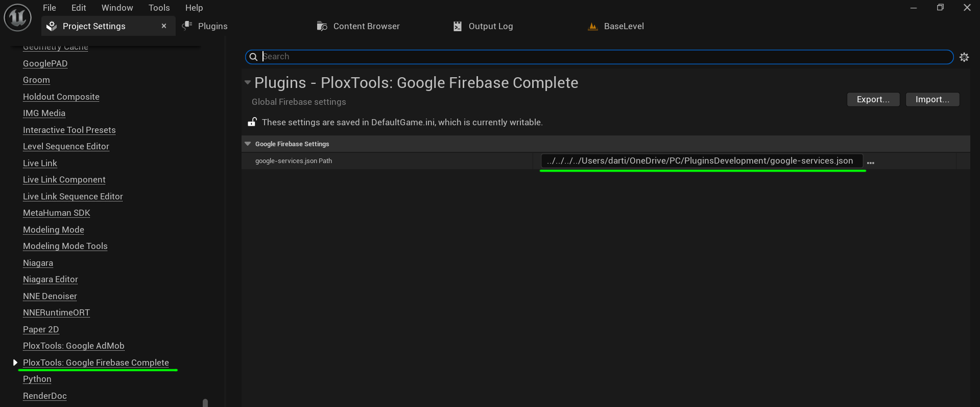Collapse the Google Firebase Settings section

[248, 144]
